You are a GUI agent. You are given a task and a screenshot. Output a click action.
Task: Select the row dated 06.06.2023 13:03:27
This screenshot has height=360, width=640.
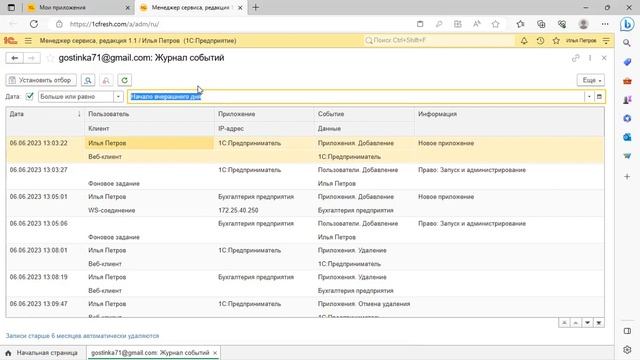305,177
